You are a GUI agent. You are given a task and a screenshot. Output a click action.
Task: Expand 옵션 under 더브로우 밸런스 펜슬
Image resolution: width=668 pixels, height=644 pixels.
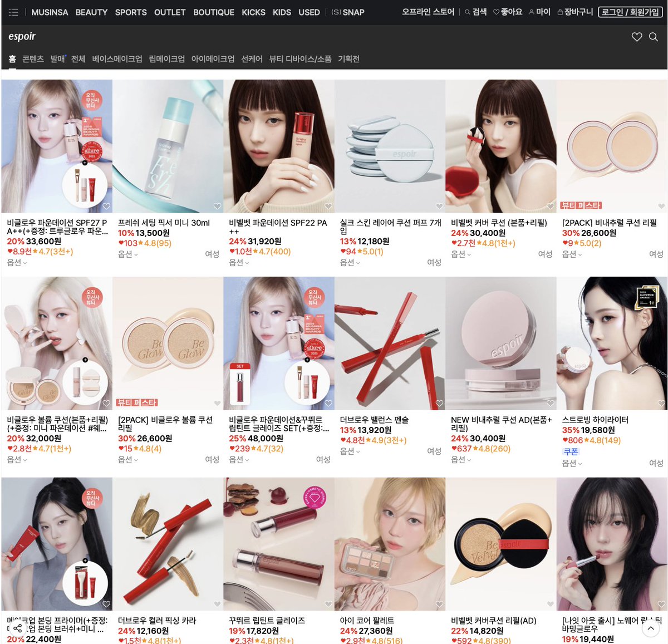[x=350, y=451]
